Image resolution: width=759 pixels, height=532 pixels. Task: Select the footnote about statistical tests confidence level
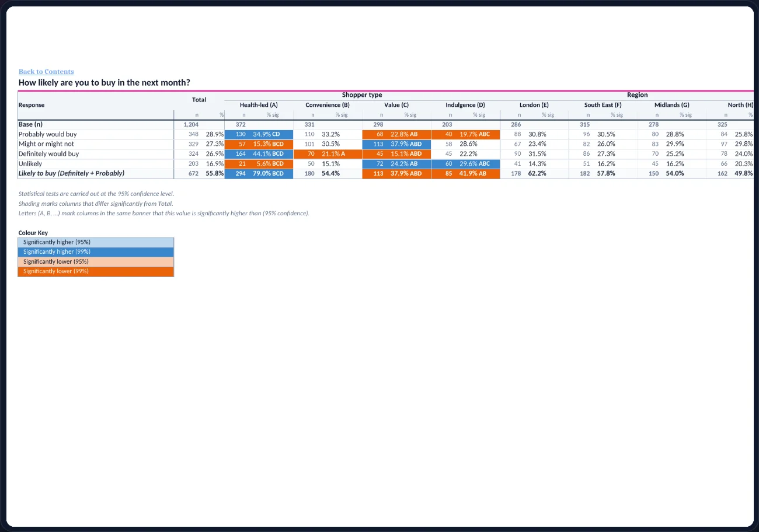click(x=96, y=194)
